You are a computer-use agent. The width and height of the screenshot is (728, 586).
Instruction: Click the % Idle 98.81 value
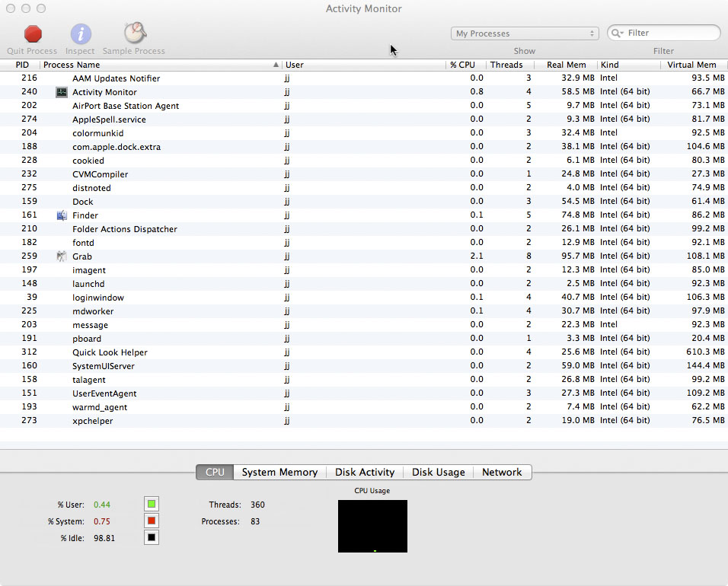(104, 538)
